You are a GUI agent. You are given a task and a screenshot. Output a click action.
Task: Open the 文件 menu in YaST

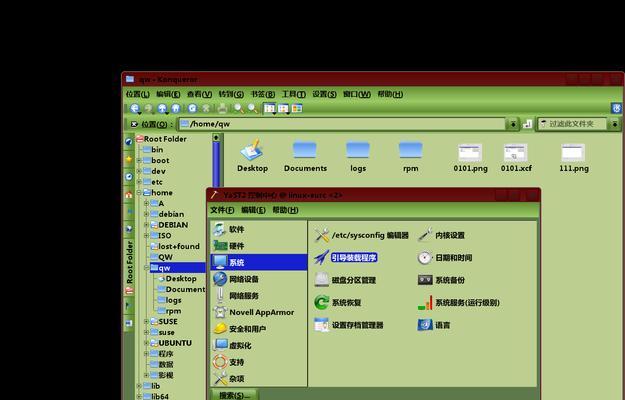pyautogui.click(x=222, y=210)
